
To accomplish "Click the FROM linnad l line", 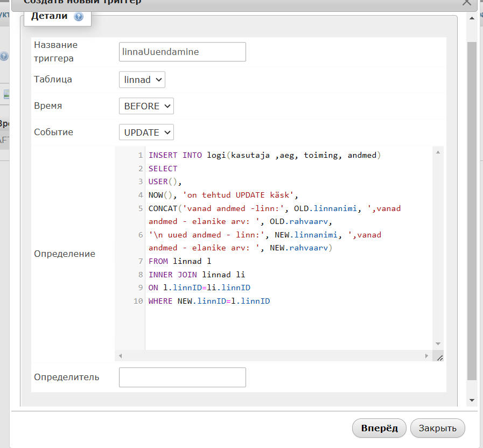I will tap(180, 261).
